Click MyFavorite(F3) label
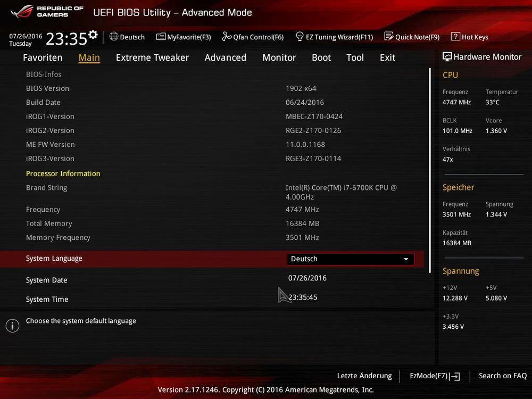 point(189,37)
